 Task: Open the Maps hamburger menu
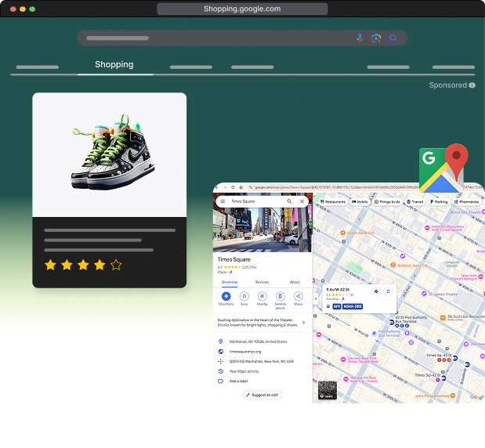(223, 201)
